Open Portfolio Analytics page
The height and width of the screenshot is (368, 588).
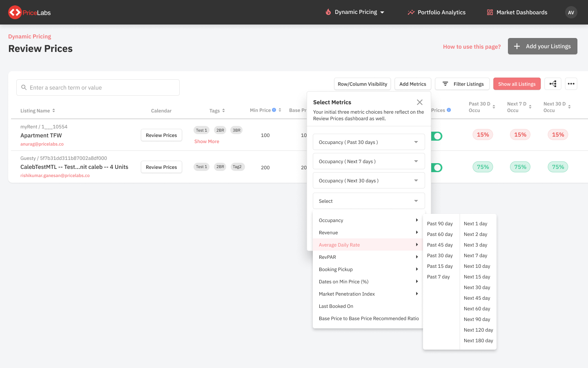pyautogui.click(x=437, y=12)
